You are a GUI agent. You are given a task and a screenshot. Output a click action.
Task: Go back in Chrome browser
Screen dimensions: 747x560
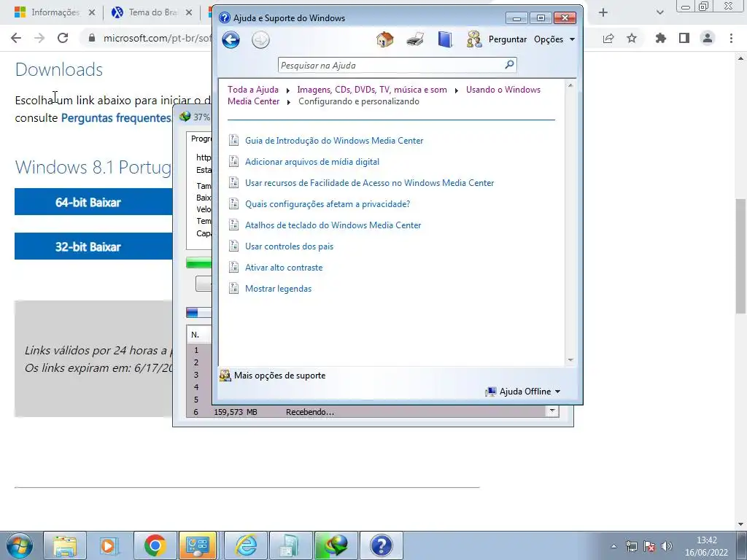16,38
